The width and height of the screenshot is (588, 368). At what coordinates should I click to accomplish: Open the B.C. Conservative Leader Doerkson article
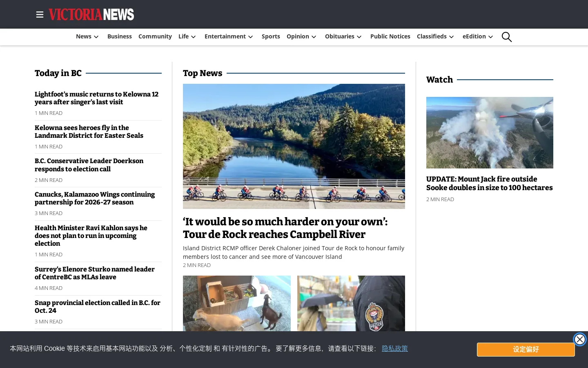click(x=89, y=165)
